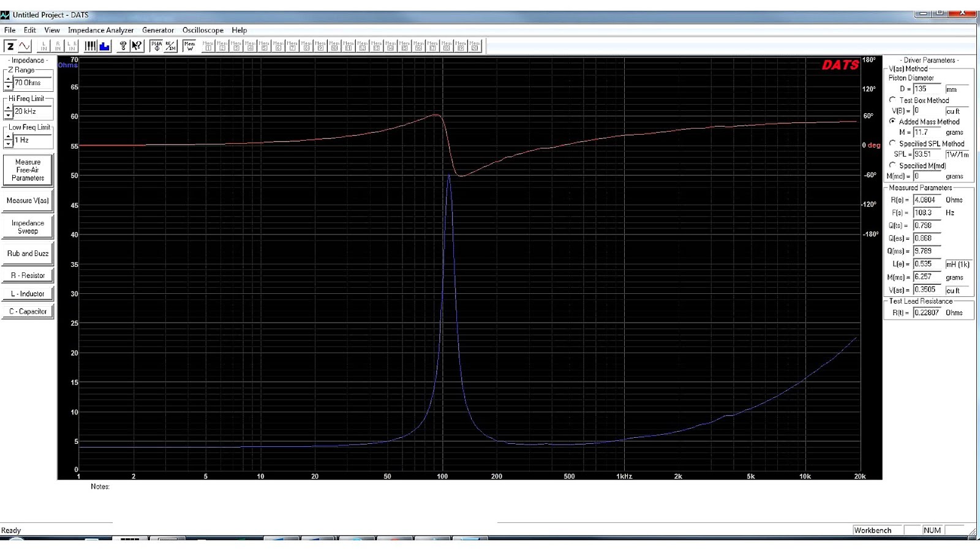Click the M(md) grams input field
Image resolution: width=980 pixels, height=551 pixels.
click(x=927, y=176)
